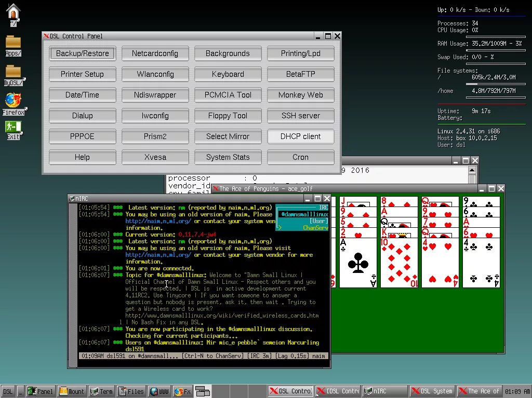
Task: Switch to bracketed DSL Control taskbar entry
Action: coord(338,391)
